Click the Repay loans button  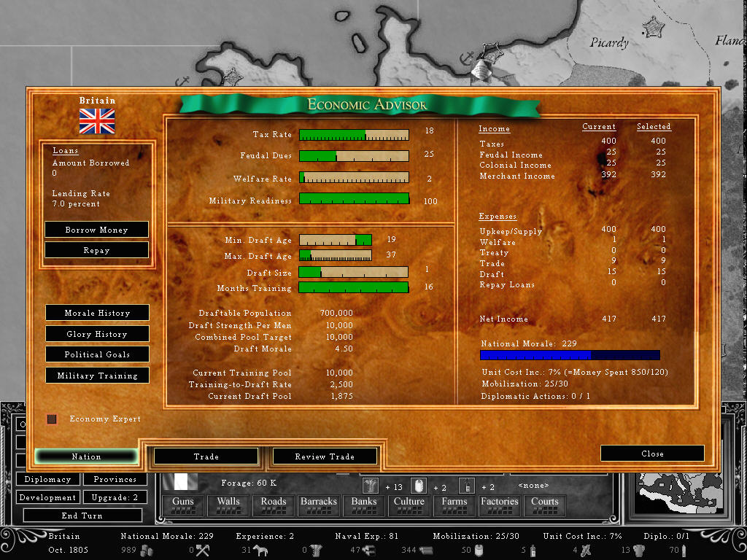point(97,250)
